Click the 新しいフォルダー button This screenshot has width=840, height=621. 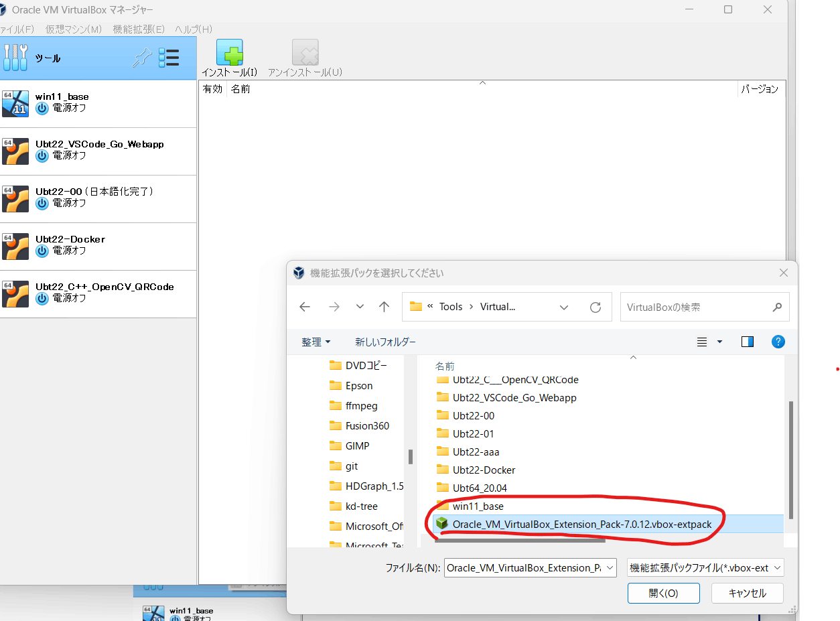[385, 342]
